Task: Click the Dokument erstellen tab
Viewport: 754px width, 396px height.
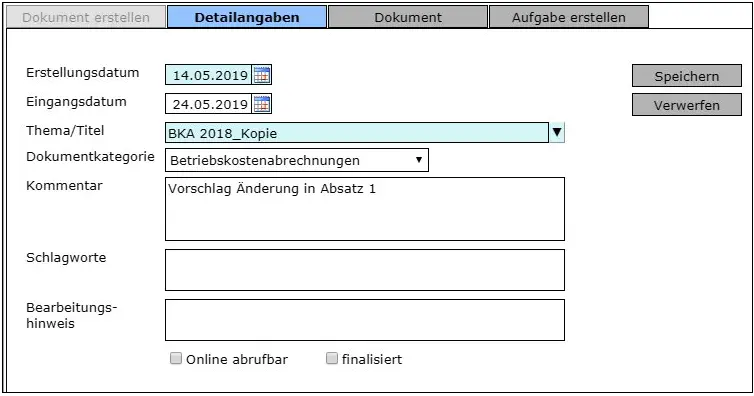Action: (86, 17)
